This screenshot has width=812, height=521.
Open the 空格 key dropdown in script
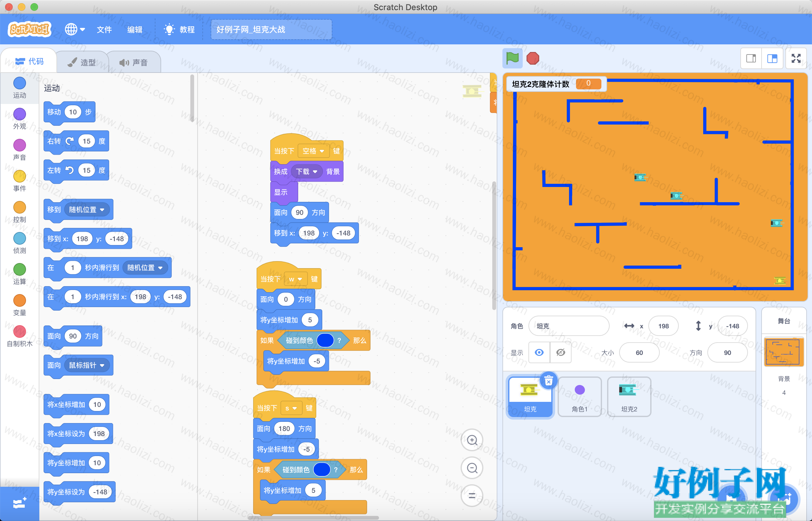point(313,151)
